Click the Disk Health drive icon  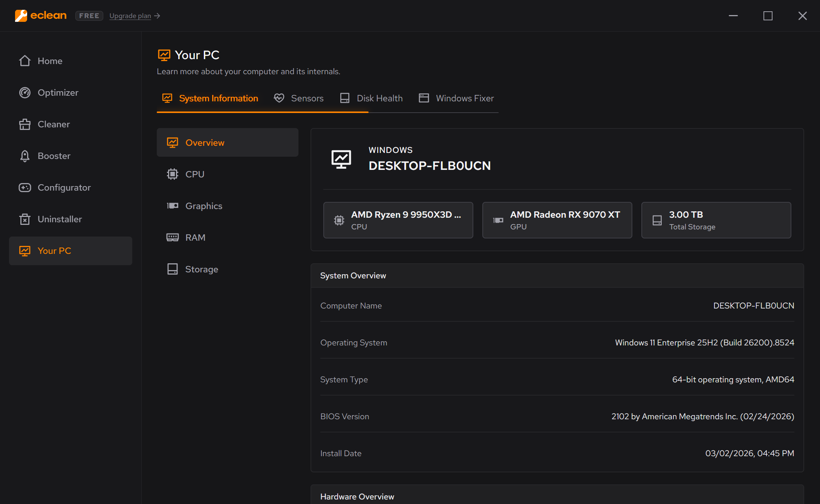(345, 98)
